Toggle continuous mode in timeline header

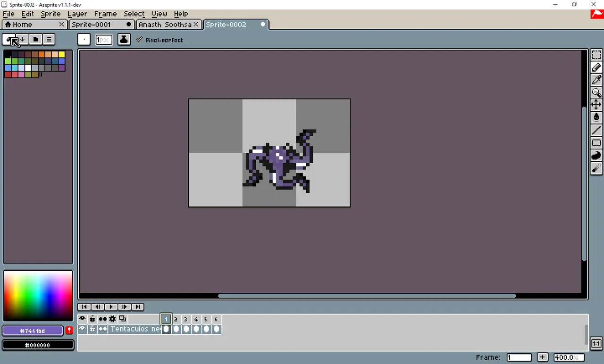click(x=102, y=319)
